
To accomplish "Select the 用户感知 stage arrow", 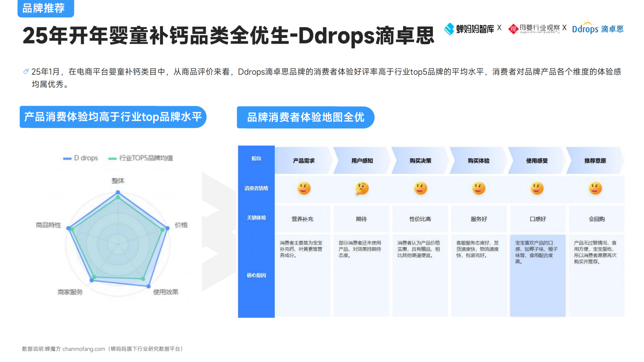I will click(x=362, y=160).
